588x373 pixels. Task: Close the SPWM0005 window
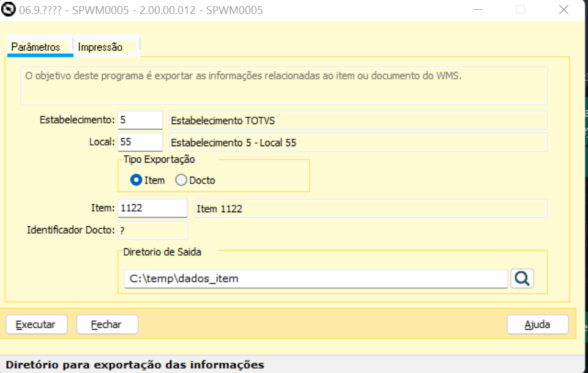(564, 9)
